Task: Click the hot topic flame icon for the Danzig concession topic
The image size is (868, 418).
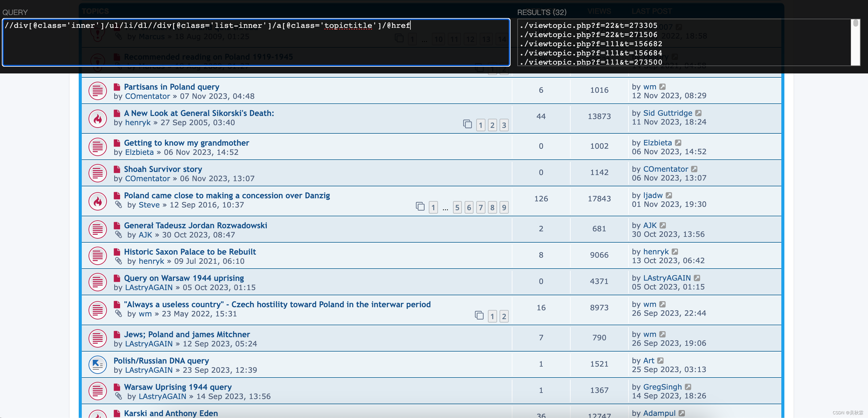Action: pyautogui.click(x=98, y=201)
